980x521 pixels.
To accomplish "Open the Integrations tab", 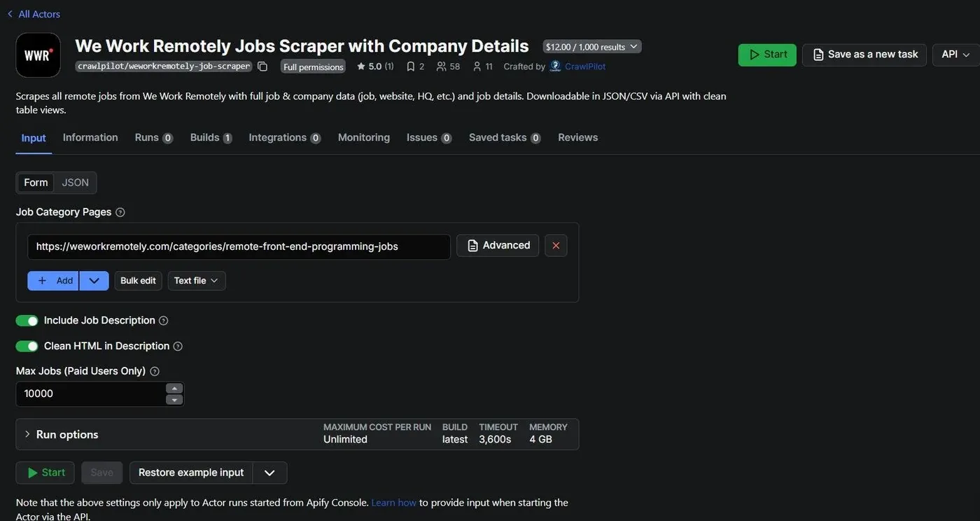I will pyautogui.click(x=285, y=138).
